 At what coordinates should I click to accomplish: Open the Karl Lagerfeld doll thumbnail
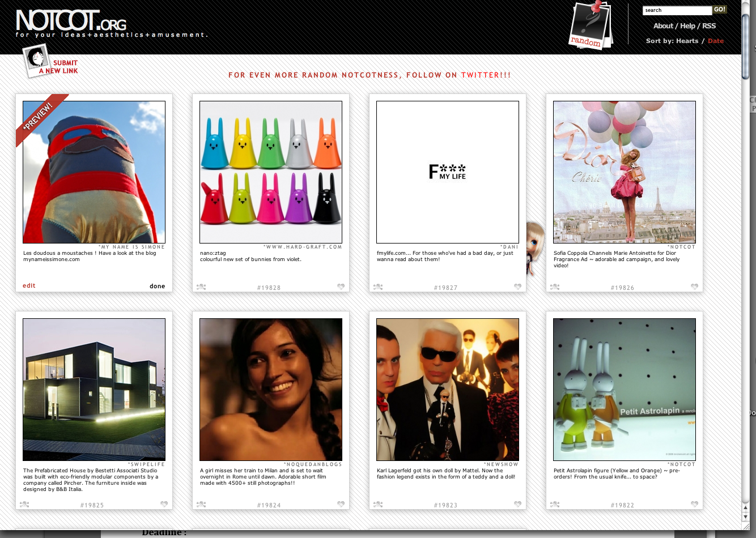[x=448, y=390]
